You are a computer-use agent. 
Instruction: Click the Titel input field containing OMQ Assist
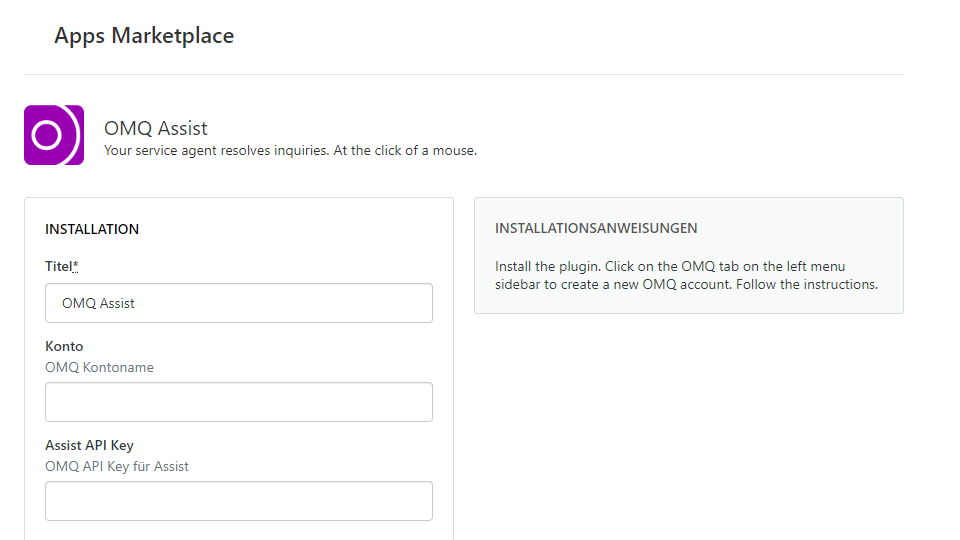pyautogui.click(x=239, y=303)
